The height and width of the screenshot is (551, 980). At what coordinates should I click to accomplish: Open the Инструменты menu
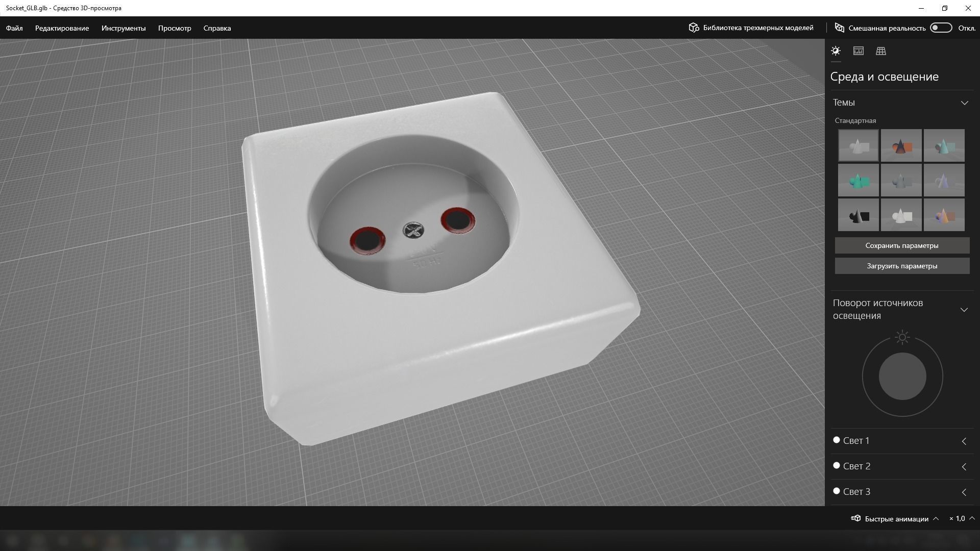tap(124, 28)
